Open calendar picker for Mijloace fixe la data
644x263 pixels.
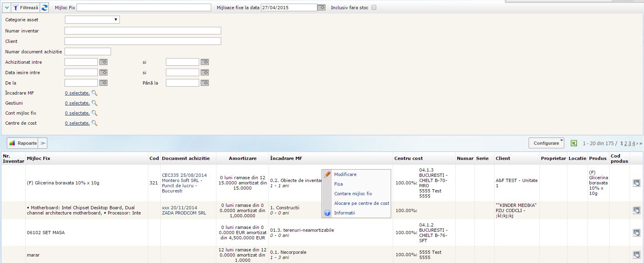tap(321, 8)
